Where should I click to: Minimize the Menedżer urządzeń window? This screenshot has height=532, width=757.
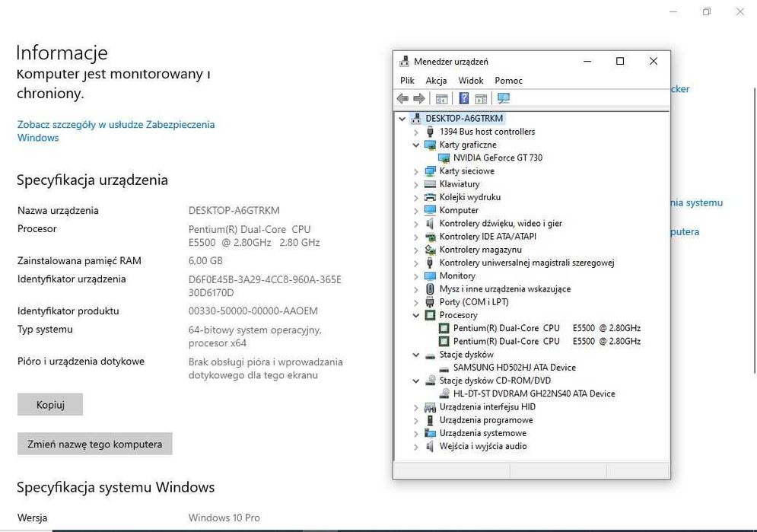pos(587,62)
